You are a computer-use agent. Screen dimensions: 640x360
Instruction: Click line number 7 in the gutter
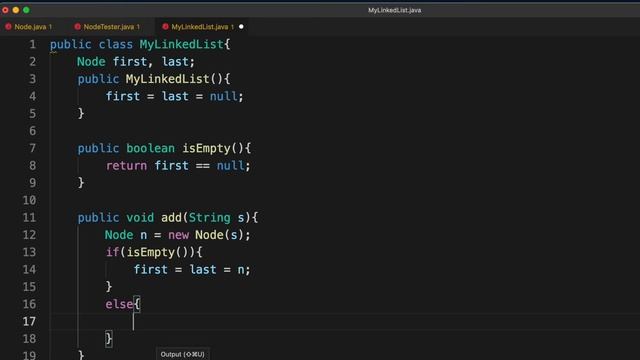pos(33,148)
